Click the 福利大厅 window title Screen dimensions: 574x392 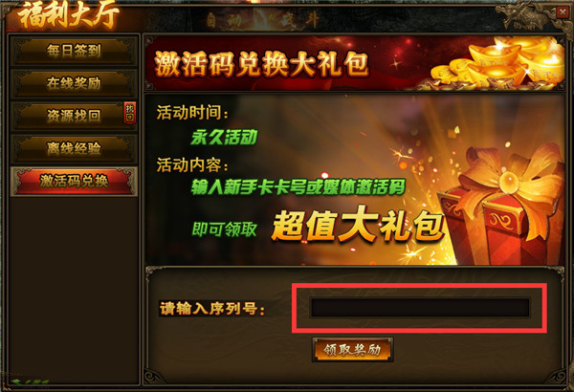click(70, 15)
